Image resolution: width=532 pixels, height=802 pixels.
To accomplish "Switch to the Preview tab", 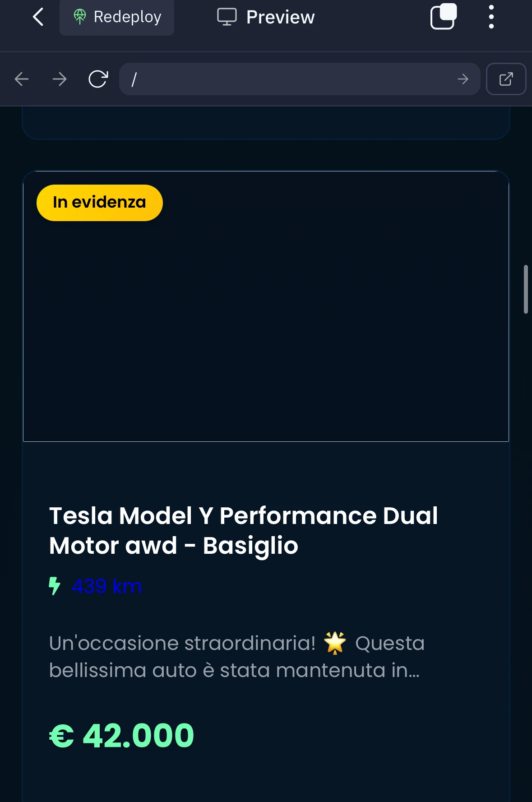I will pyautogui.click(x=266, y=17).
